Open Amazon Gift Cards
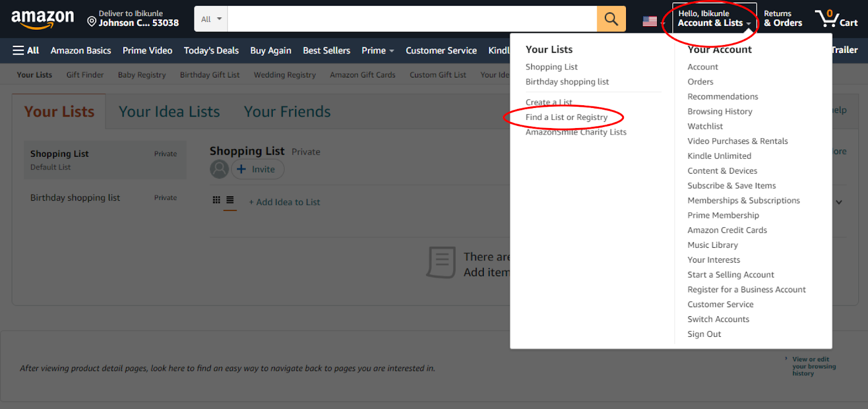 [362, 75]
